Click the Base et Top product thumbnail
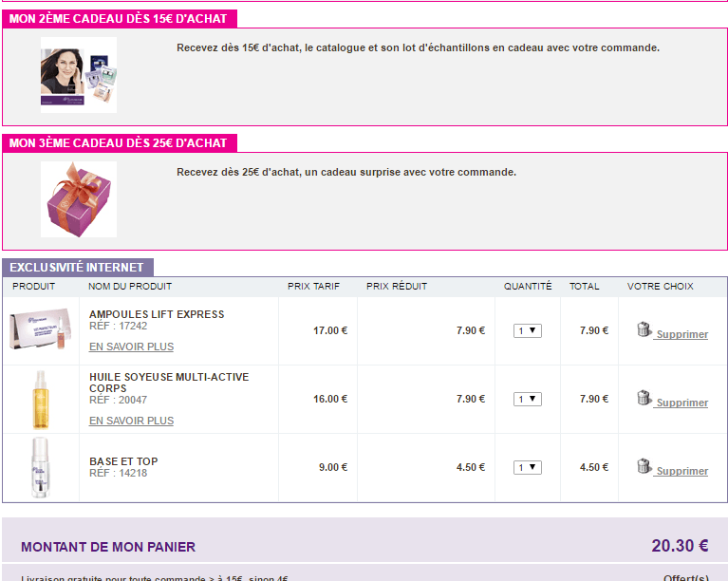The width and height of the screenshot is (728, 581). 40,463
